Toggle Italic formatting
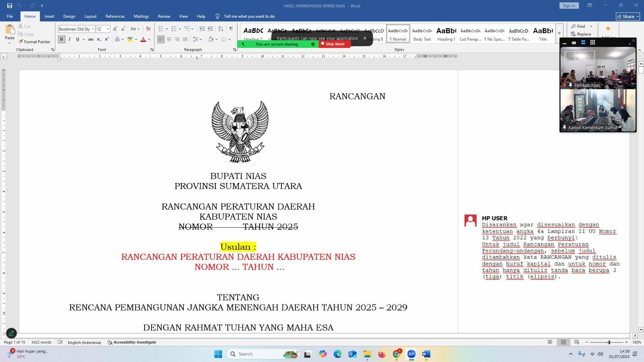 70,39
